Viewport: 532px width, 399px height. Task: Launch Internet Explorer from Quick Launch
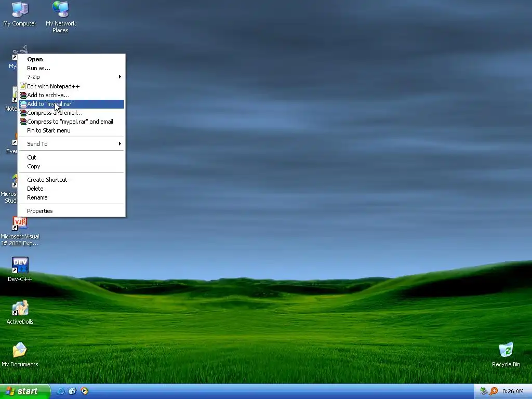click(60, 391)
